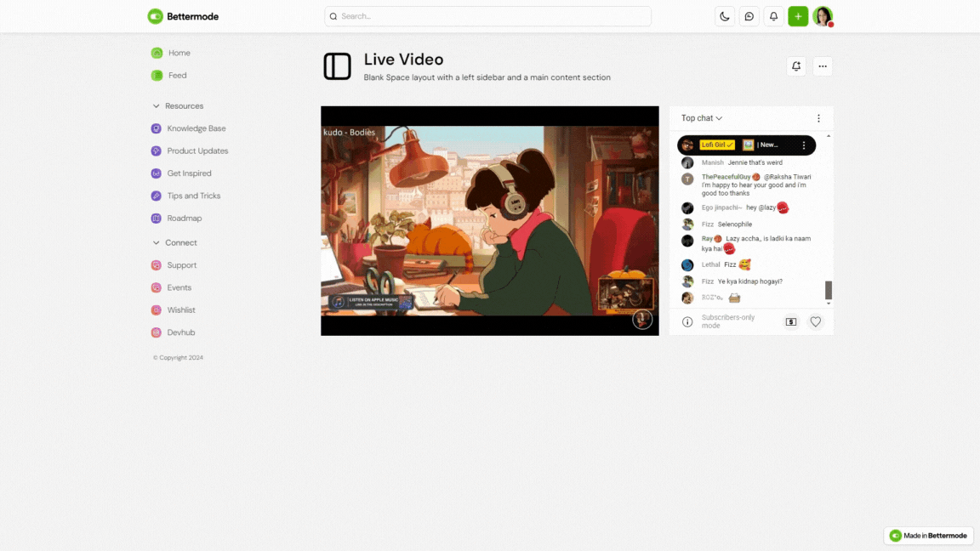Toggle space notification bell with plus
This screenshot has height=551, width=980.
pos(796,66)
